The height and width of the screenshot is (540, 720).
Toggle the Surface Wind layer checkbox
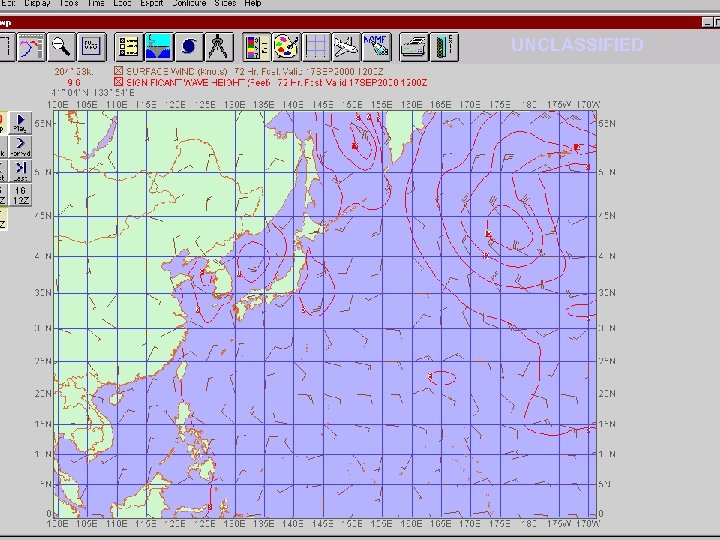(118, 71)
